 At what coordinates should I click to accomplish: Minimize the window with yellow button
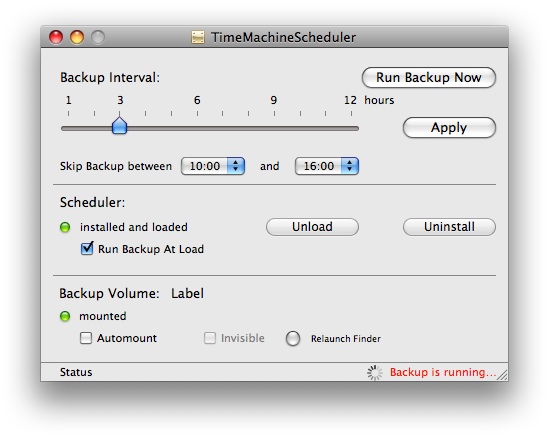point(77,37)
